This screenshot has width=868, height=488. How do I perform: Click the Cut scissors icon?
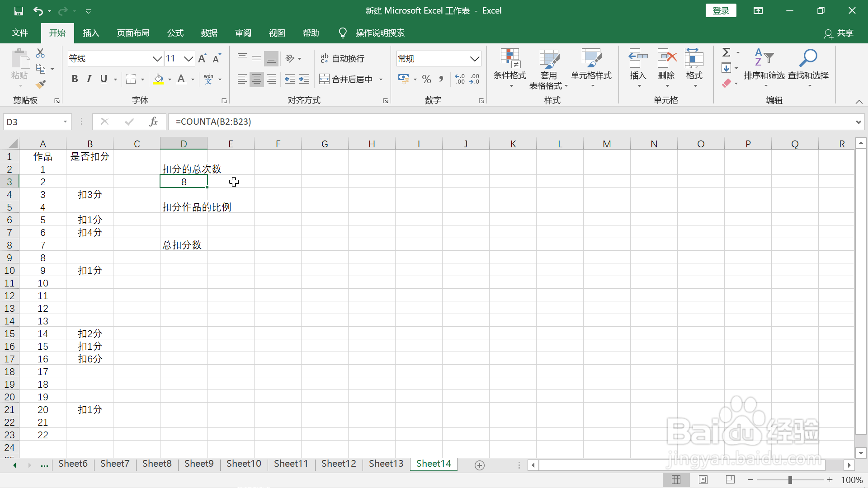pos(40,53)
